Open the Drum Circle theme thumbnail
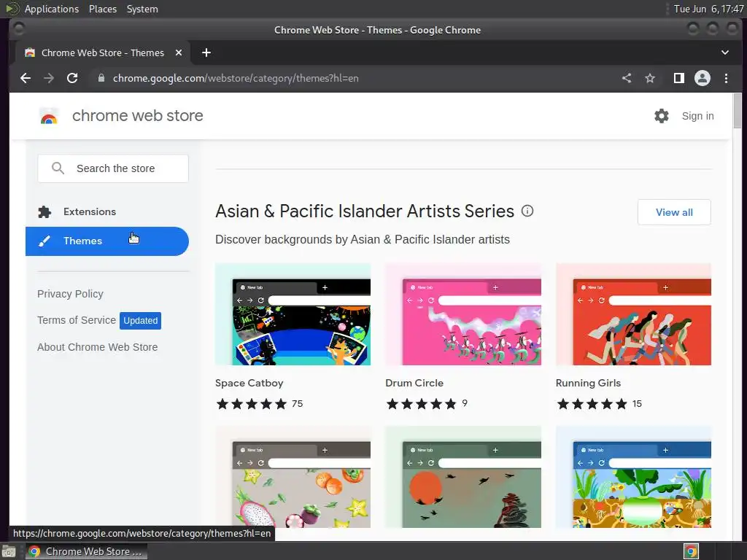 click(463, 314)
